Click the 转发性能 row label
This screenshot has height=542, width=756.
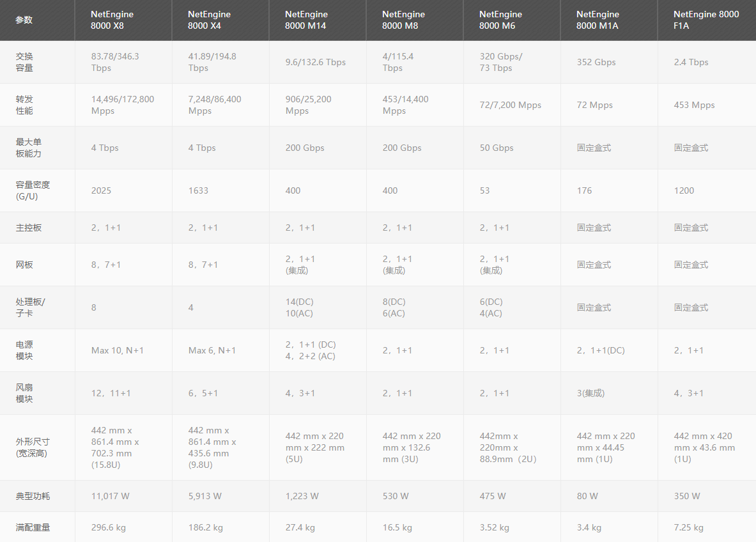pyautogui.click(x=24, y=105)
